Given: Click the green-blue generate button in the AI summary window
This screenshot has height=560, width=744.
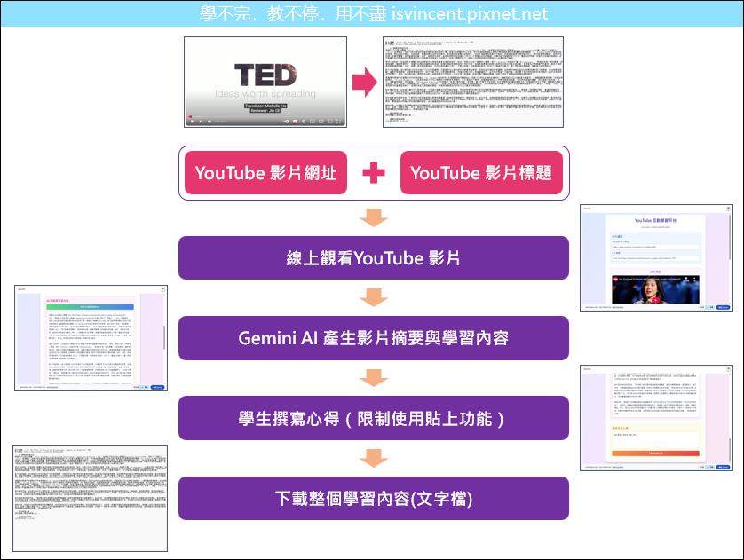Looking at the screenshot, I should point(91,307).
